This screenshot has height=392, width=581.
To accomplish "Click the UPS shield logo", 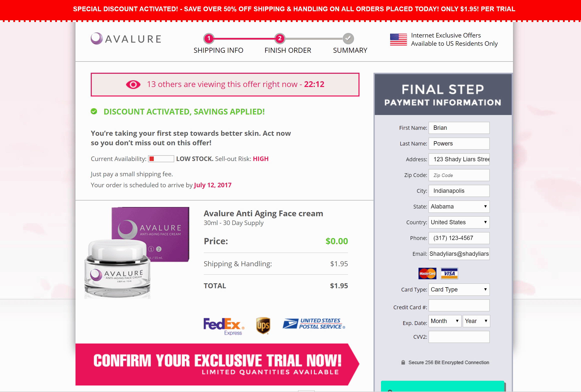I will (x=263, y=325).
